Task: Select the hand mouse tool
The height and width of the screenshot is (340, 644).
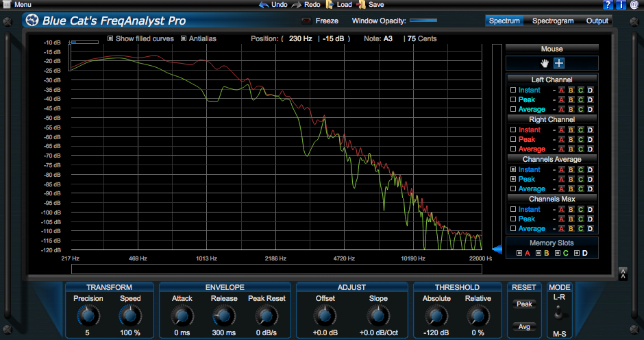Action: click(x=545, y=63)
